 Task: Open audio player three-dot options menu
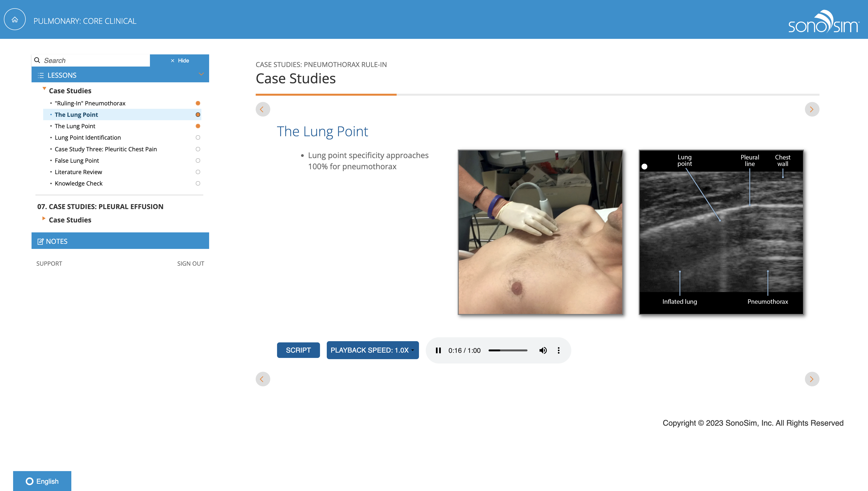click(x=558, y=350)
